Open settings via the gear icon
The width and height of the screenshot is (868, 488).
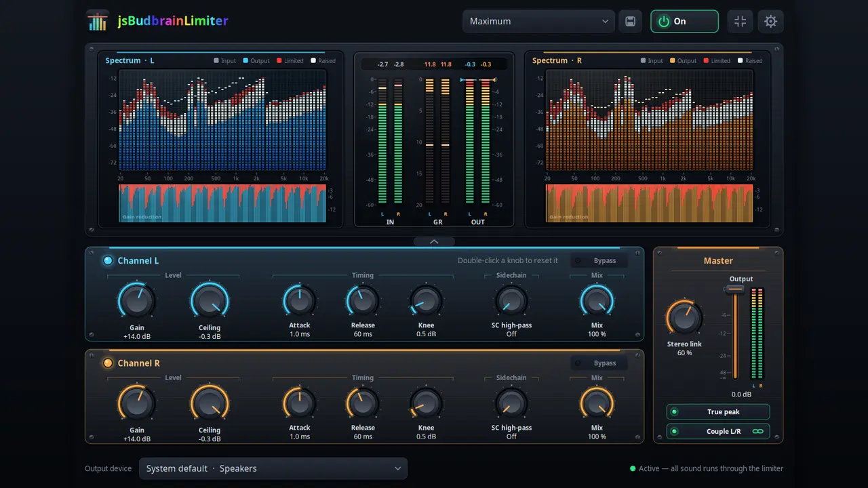tap(770, 21)
